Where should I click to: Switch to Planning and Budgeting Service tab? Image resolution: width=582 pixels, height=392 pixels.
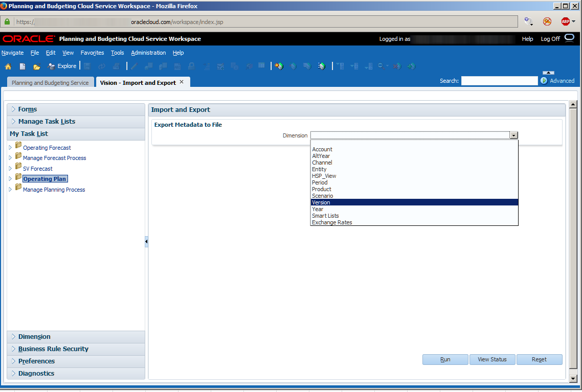(x=50, y=83)
